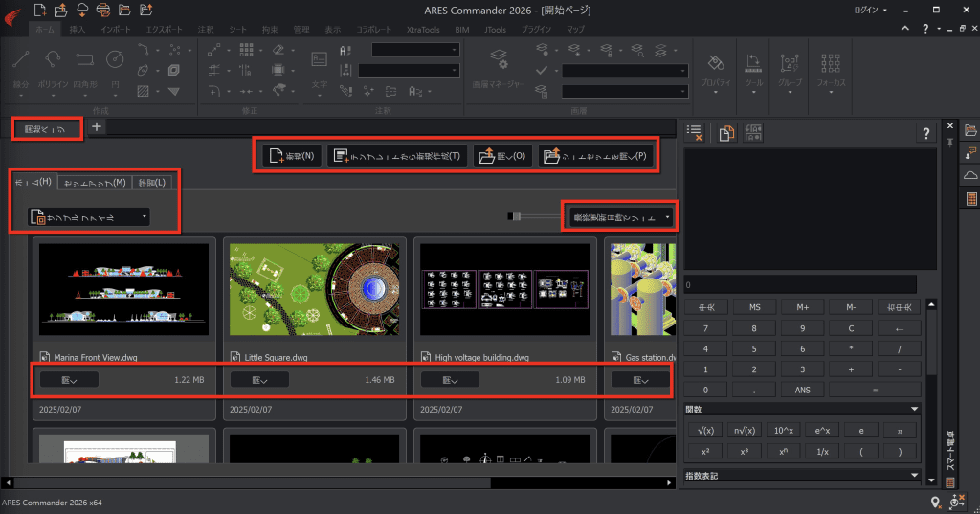Click the thumbnail size slider handle
Image resolution: width=980 pixels, height=514 pixels.
(515, 216)
